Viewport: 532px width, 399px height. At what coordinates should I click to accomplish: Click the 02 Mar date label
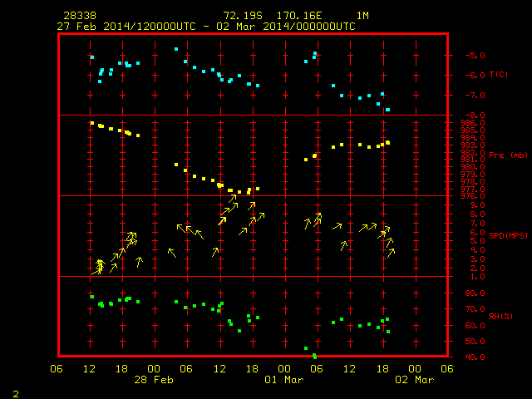pos(415,380)
